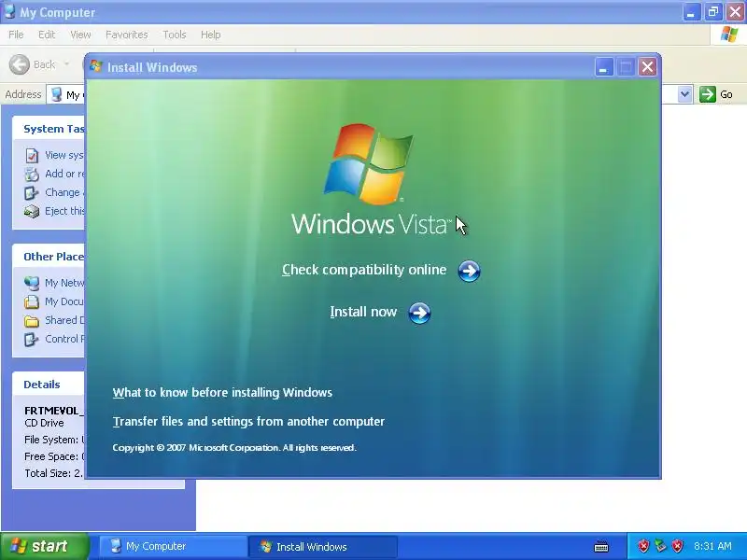747x560 pixels.
Task: Click the System Tasks panel header
Action: click(x=49, y=129)
